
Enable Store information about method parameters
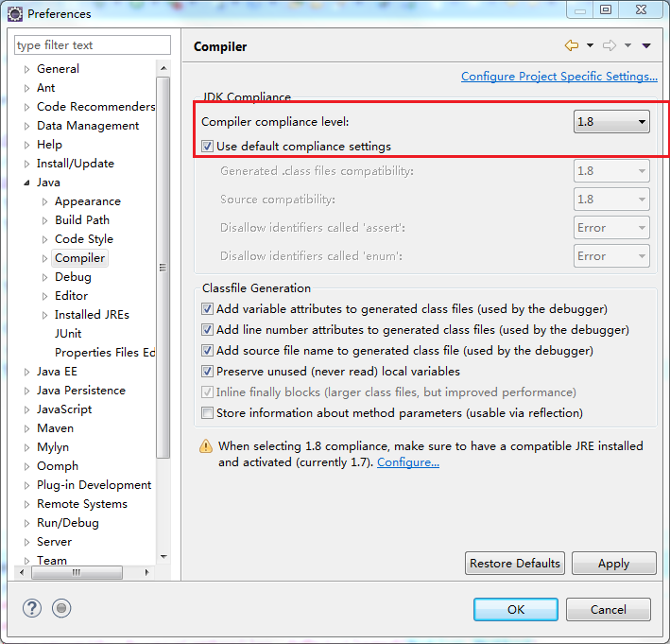click(x=207, y=412)
